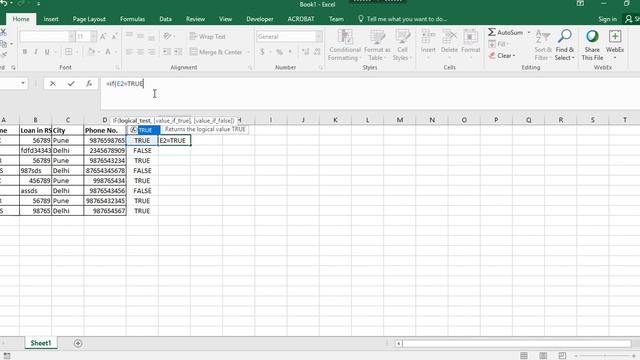640x360 pixels.
Task: Open WebEx add-in menu
Action: pos(615,45)
